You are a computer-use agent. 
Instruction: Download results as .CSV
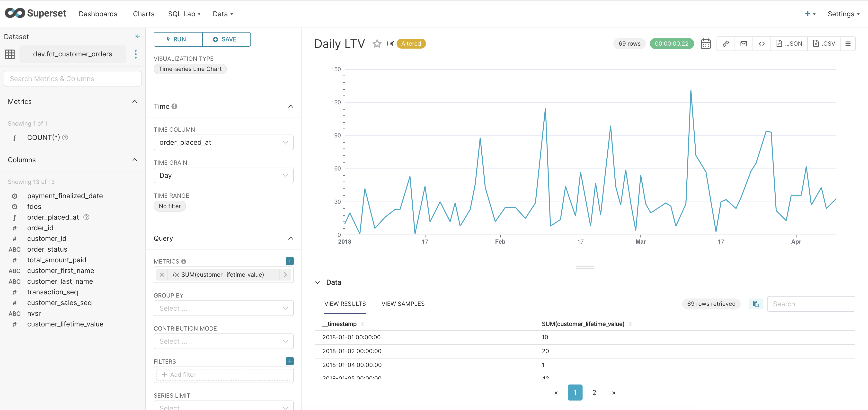coord(824,44)
